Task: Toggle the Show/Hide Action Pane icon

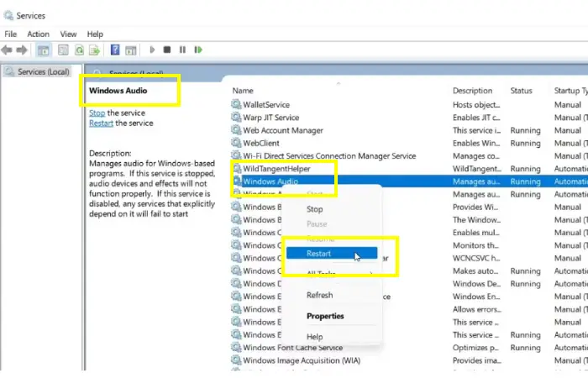Action: click(130, 50)
